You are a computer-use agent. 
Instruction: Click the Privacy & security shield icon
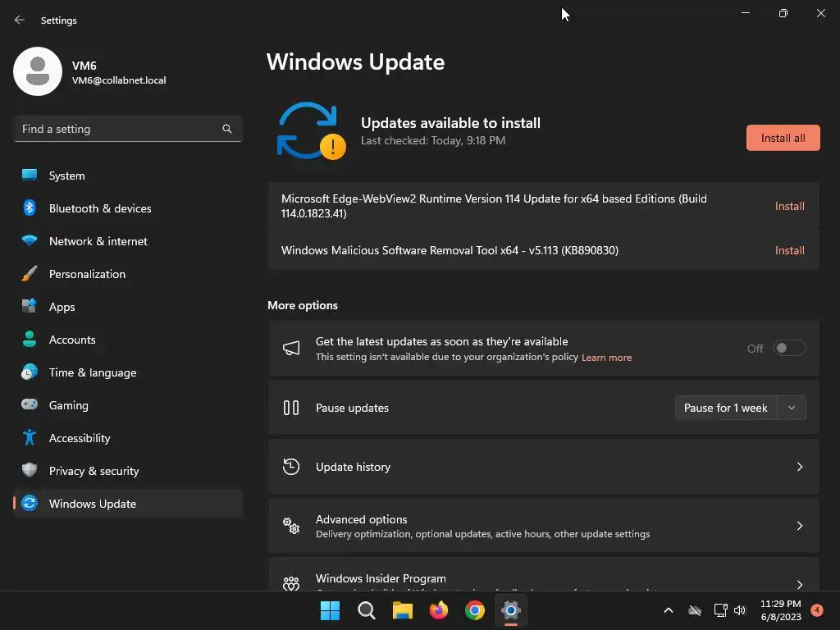pos(30,470)
